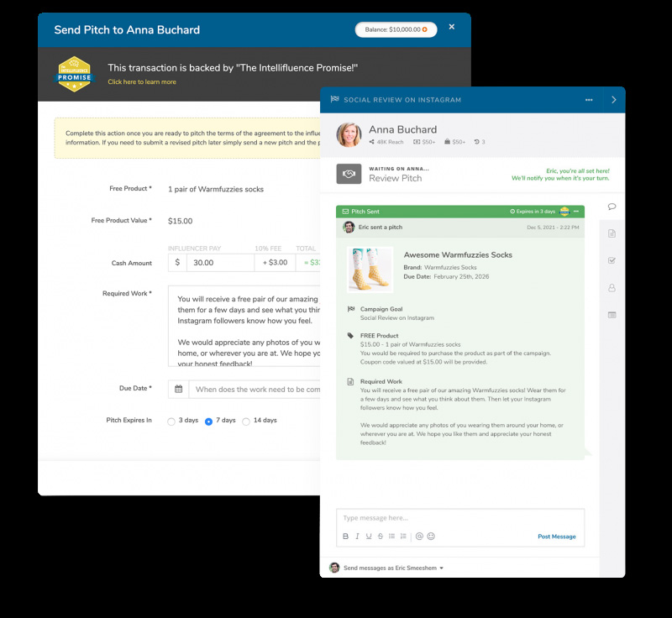Click the Required Work document icon
Screen dimensions: 672x618
(x=350, y=381)
